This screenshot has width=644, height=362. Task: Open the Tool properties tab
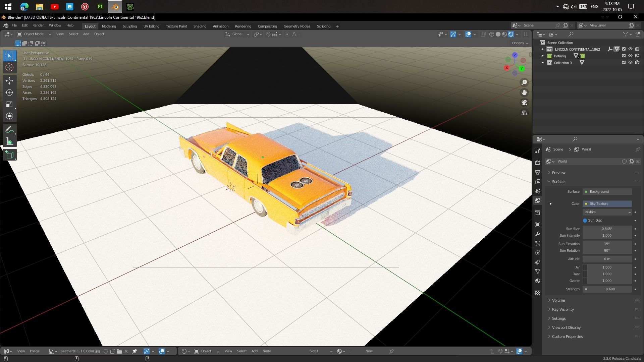click(x=538, y=151)
